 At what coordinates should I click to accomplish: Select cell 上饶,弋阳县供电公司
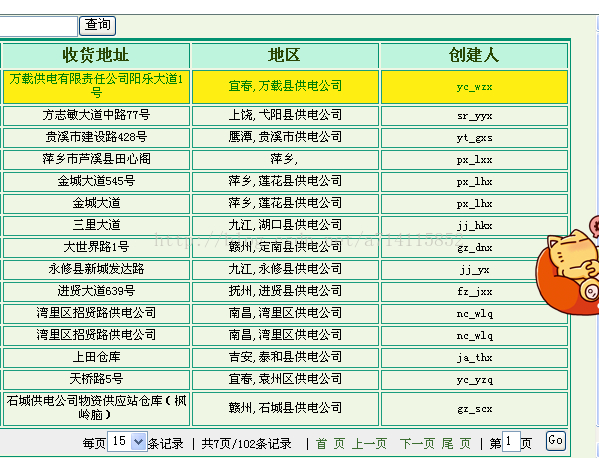pos(285,116)
